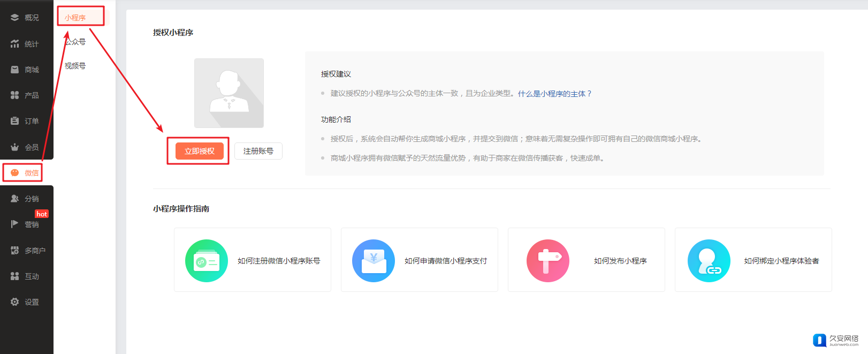
Task: Click the 小程序操作指南 heading text
Action: (181, 209)
